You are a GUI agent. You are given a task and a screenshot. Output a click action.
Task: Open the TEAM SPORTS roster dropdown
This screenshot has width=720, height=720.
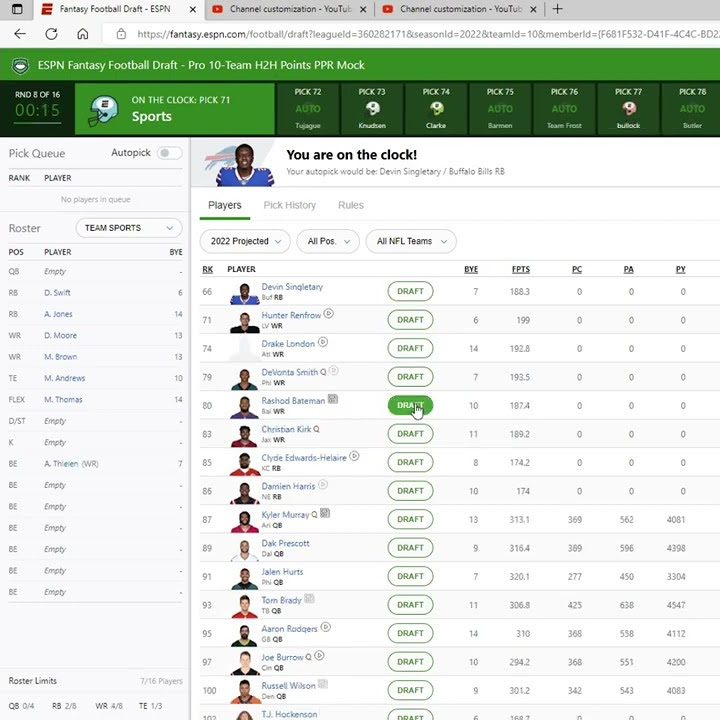pos(129,228)
